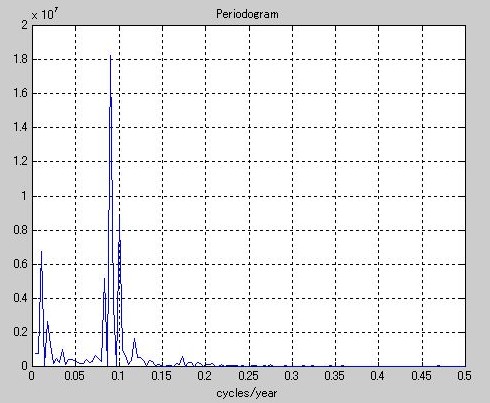490x403 pixels.
Task: Click the cycles/year x-axis label
Action: click(247, 393)
